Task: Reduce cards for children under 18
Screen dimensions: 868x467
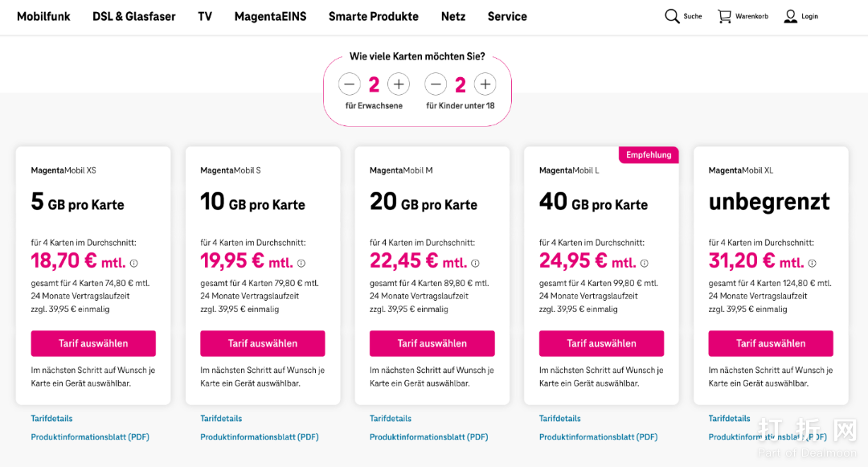Action: (x=436, y=84)
